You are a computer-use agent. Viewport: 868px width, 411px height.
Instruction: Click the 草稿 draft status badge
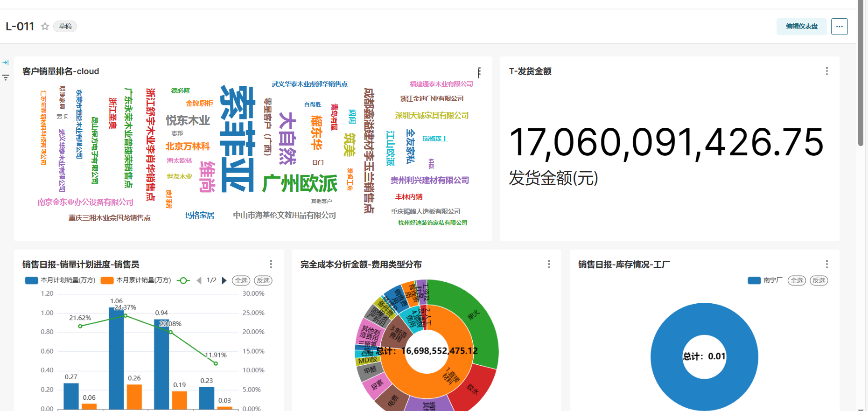click(x=65, y=26)
